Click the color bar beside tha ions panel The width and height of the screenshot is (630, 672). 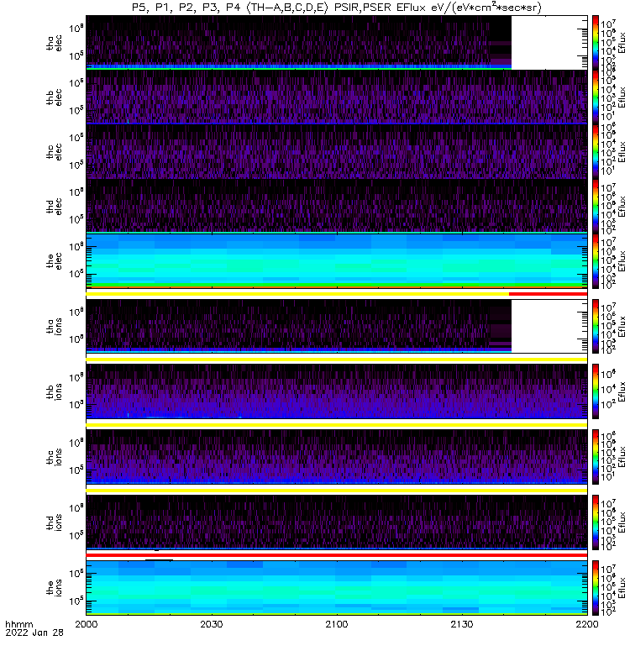[x=596, y=326]
